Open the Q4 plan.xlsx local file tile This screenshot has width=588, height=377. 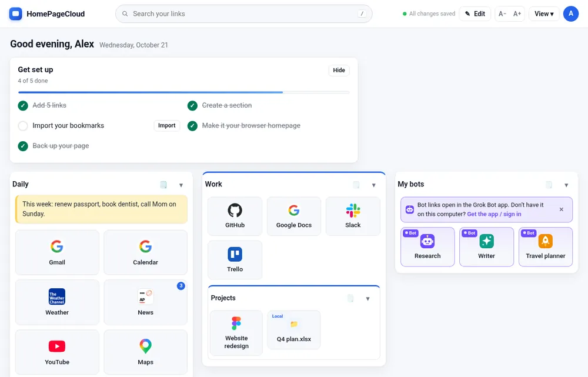294,330
